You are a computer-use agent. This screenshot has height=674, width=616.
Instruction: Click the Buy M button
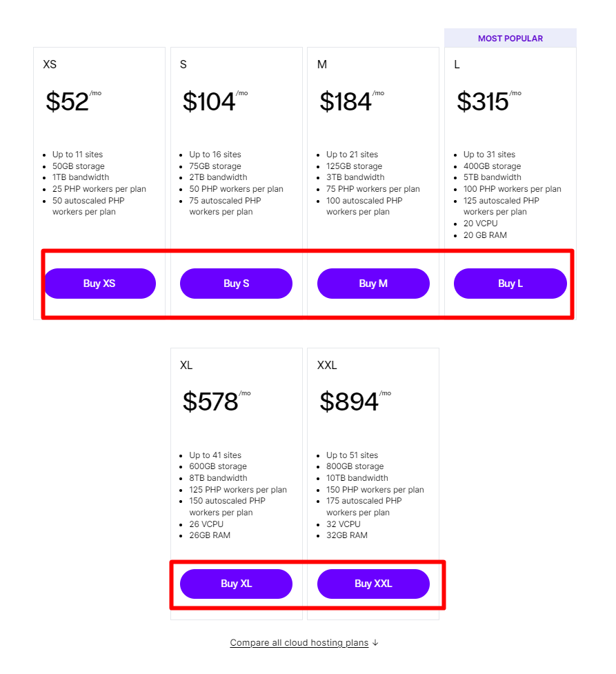(x=373, y=284)
